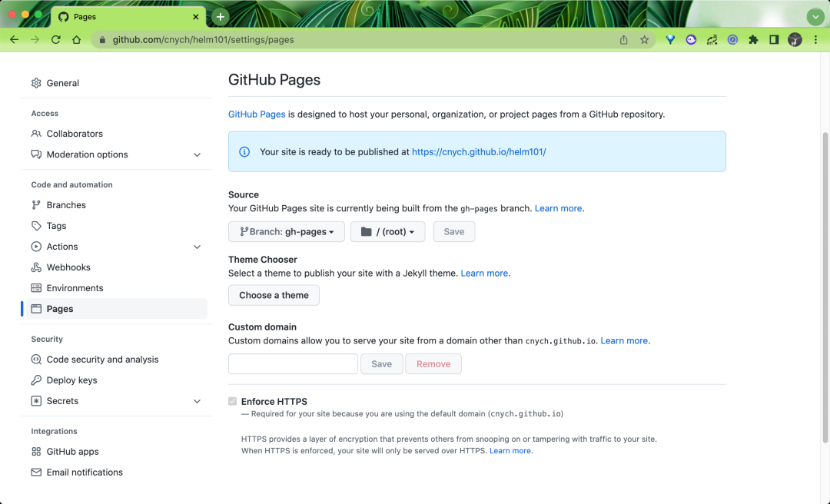Toggle the Enforce HTTPS checkbox
830x504 pixels.
(x=233, y=401)
